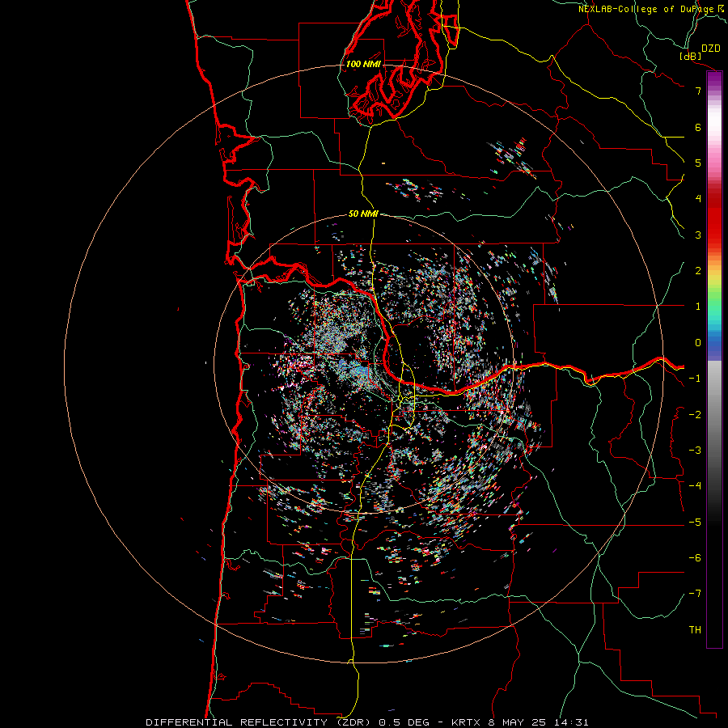Click the color scale label -3
Screen dimensions: 728x728
[x=695, y=451]
